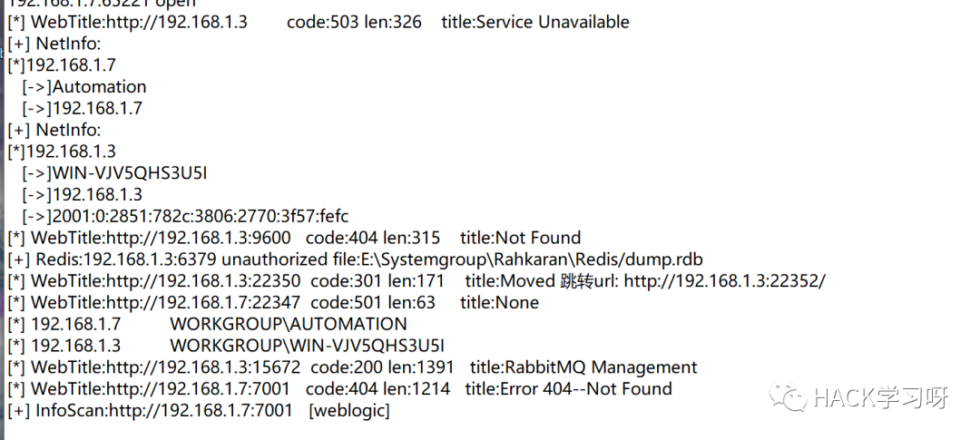Click the title:RabbitMQ Management text
980x440 pixels.
point(583,367)
